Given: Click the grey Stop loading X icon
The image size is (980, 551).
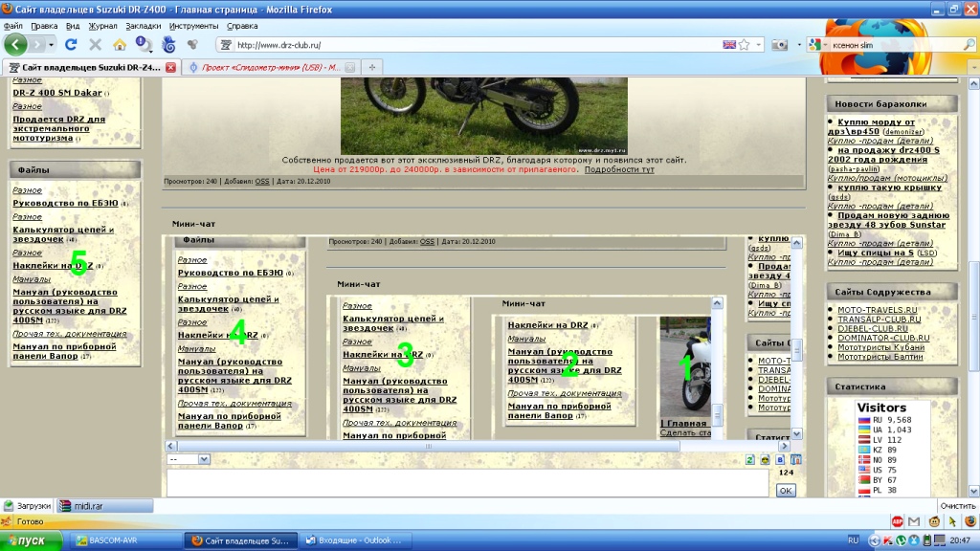Looking at the screenshot, I should click(95, 44).
